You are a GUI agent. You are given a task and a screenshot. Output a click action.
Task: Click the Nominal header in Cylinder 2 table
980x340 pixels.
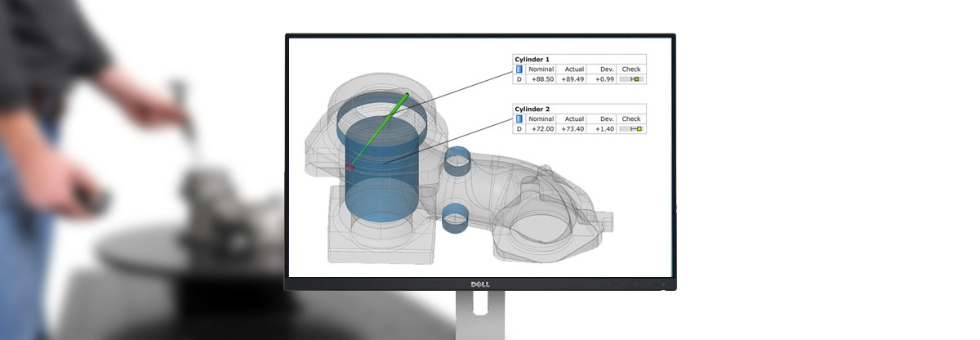click(x=541, y=119)
